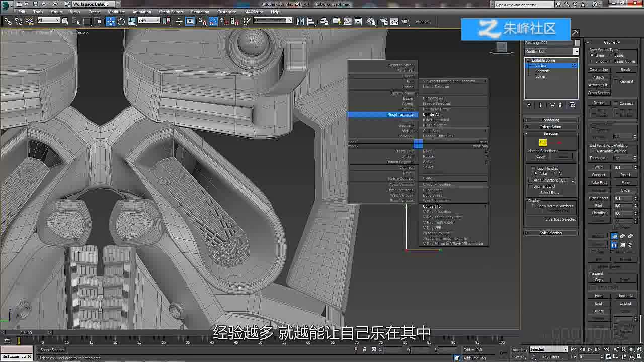This screenshot has width=644, height=362.
Task: Enable the Lock Handles checkbox
Action: tap(534, 168)
